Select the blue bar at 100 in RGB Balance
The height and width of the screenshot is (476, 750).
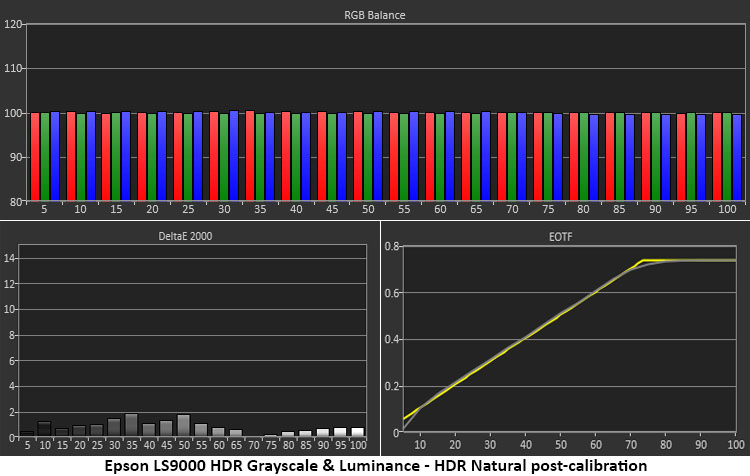click(737, 157)
